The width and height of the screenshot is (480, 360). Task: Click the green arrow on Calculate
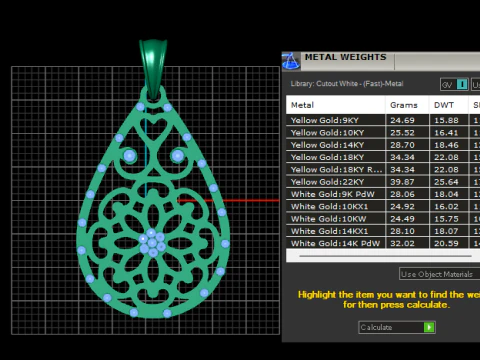point(429,327)
